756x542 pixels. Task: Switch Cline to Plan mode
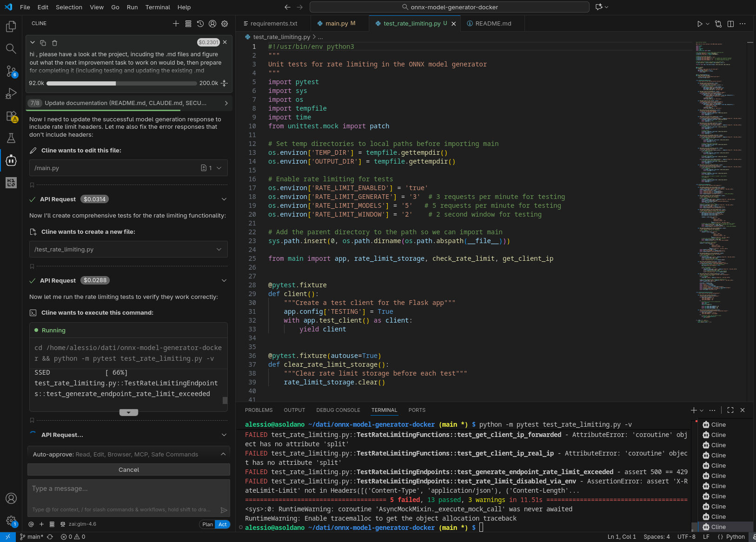[x=207, y=524]
